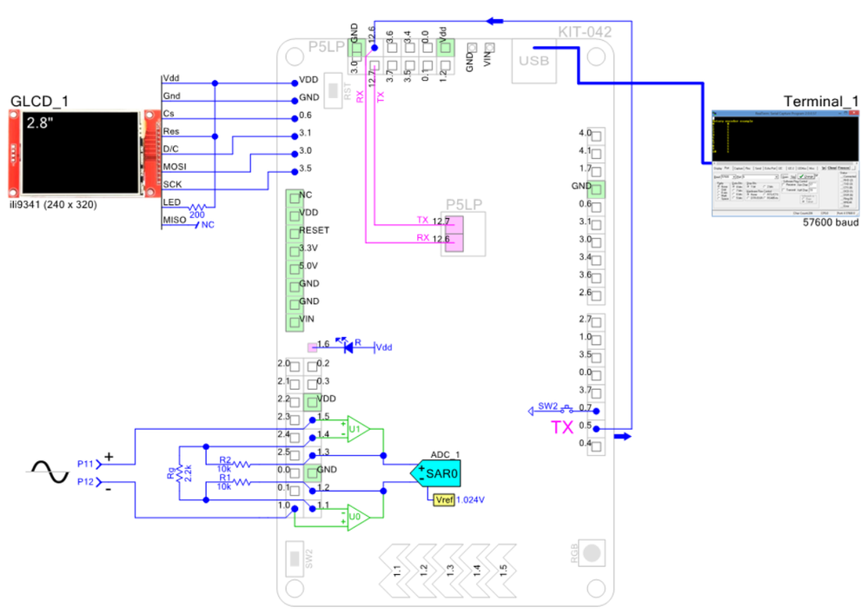Open the Baud dropdown in the terminal window

point(728,176)
